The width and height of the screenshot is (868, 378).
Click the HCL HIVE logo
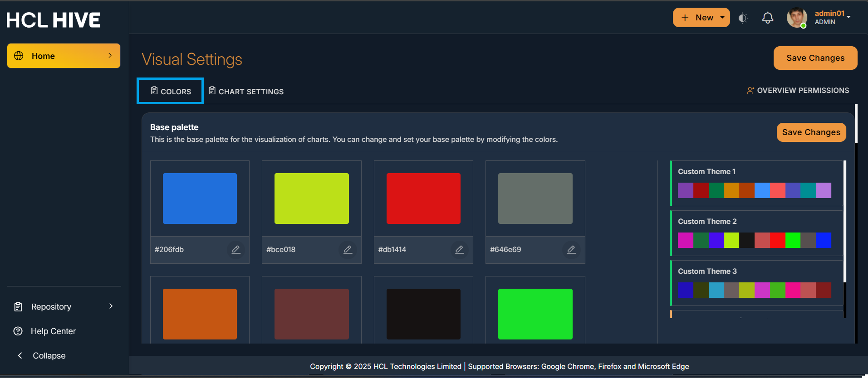[54, 20]
